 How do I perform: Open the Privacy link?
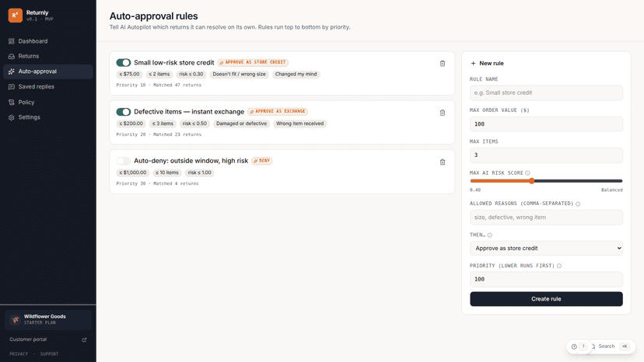pyautogui.click(x=19, y=353)
